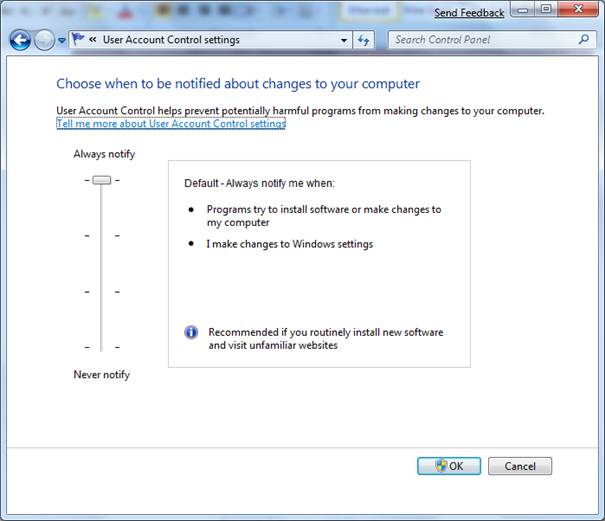The image size is (605, 521).
Task: Click the 'Never notify' label
Action: [x=101, y=374]
